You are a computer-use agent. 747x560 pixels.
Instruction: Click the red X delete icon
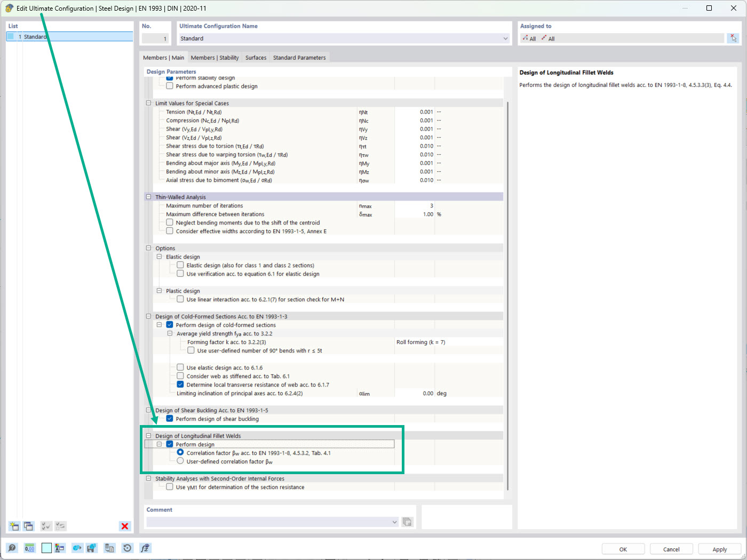pyautogui.click(x=125, y=526)
